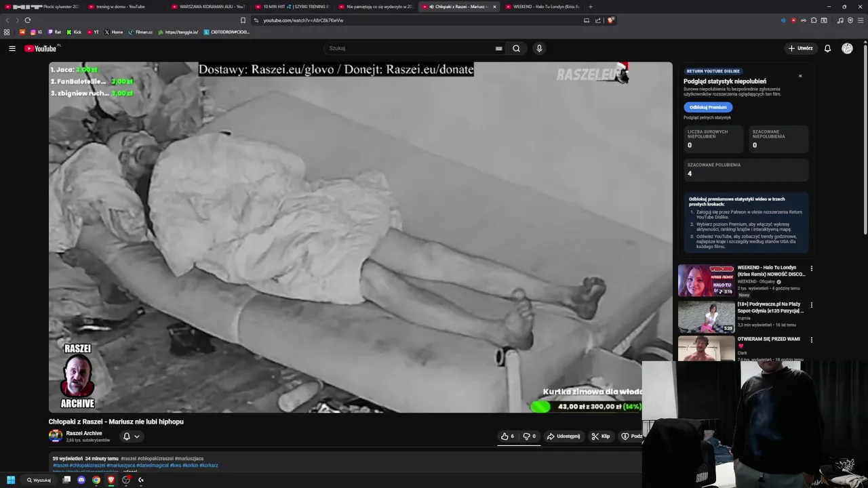Dislike the video with thumbs down

pos(529,436)
